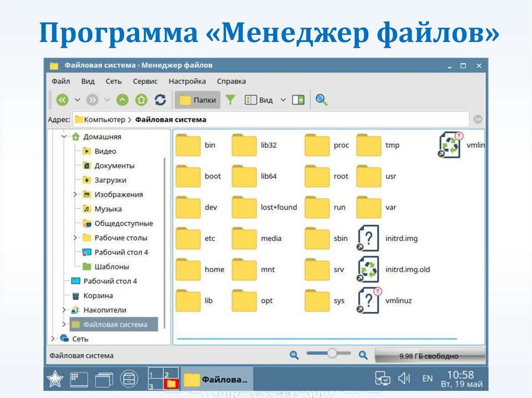This screenshot has height=398, width=532.
Task: Click the left panel vertical scrollbar
Action: point(165,243)
